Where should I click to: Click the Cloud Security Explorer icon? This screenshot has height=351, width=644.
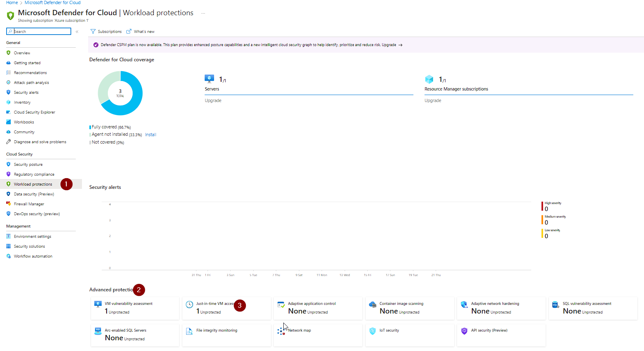click(8, 112)
